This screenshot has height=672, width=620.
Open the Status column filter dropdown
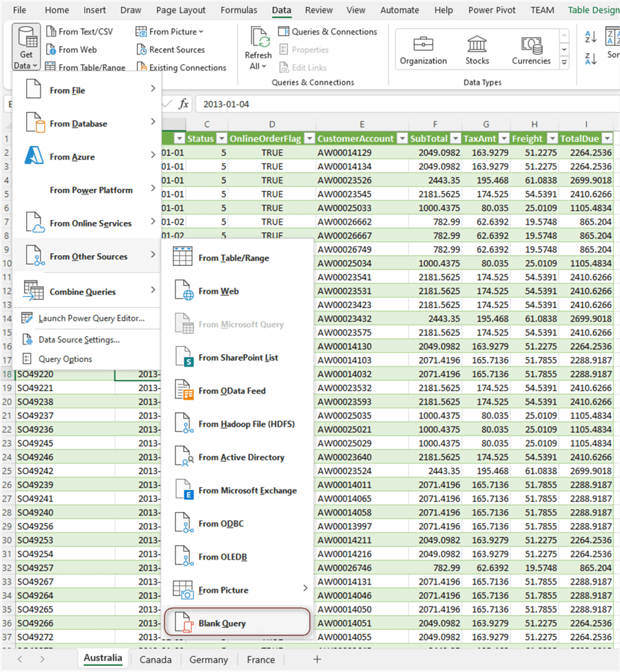pos(223,138)
